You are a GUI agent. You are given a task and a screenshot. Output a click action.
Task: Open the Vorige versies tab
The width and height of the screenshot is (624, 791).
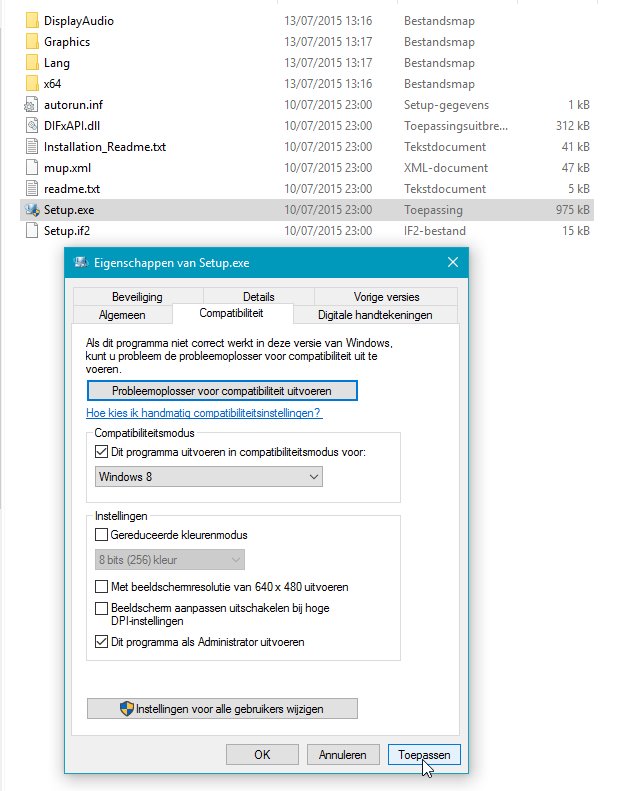(x=386, y=297)
